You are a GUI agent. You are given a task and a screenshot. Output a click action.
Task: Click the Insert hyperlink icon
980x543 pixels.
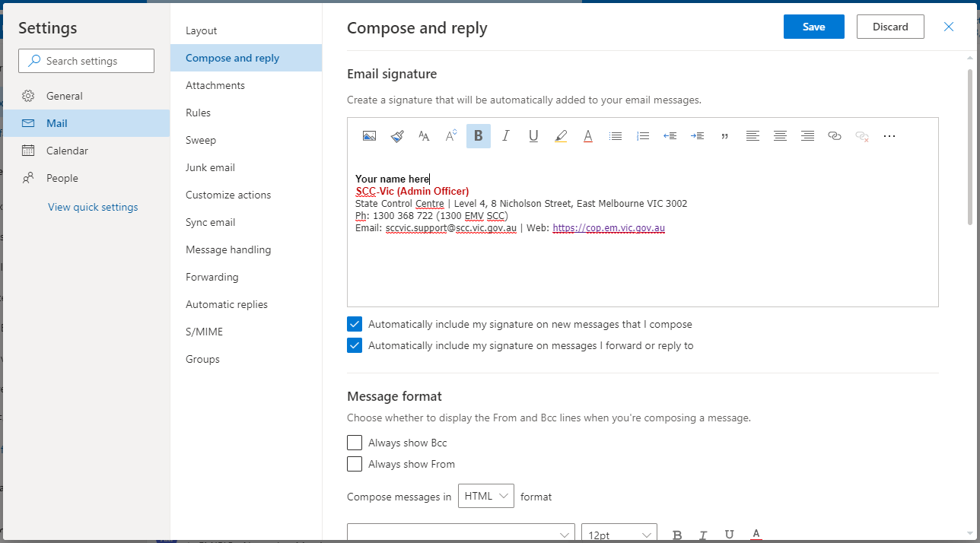(835, 136)
